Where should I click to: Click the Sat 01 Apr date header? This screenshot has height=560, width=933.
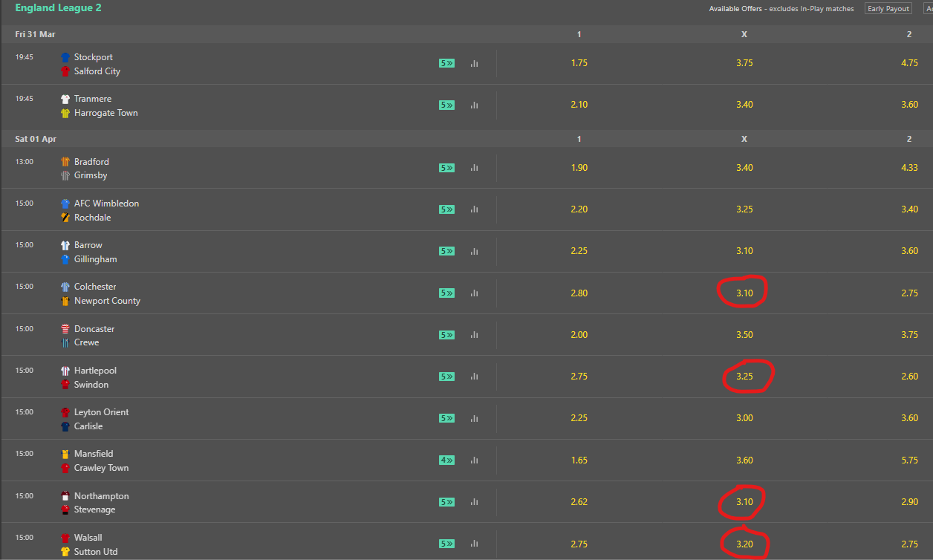click(36, 139)
